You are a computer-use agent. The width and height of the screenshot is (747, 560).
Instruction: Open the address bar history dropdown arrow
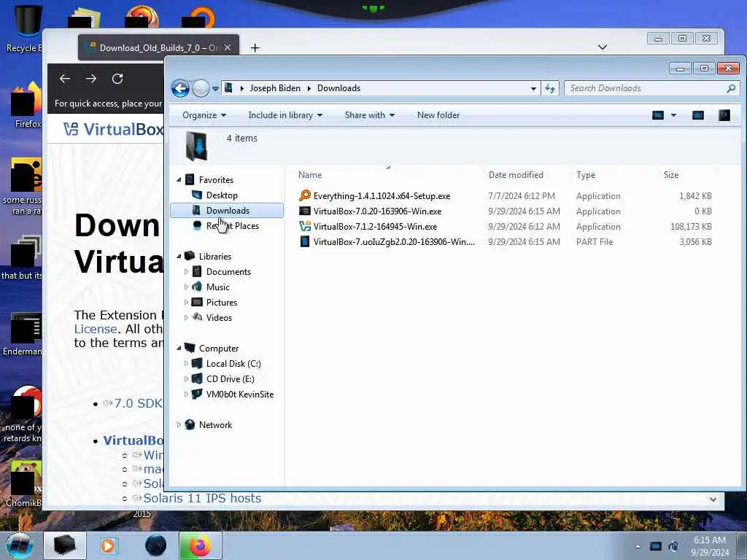533,88
